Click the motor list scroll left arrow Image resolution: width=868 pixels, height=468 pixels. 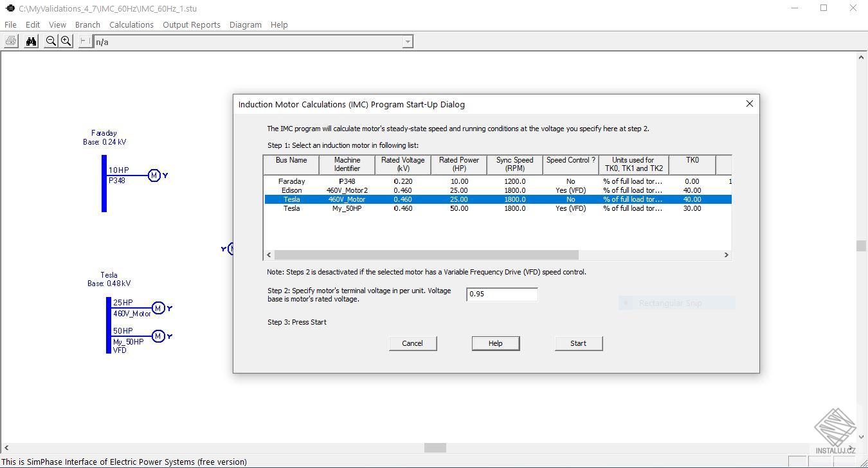[269, 255]
